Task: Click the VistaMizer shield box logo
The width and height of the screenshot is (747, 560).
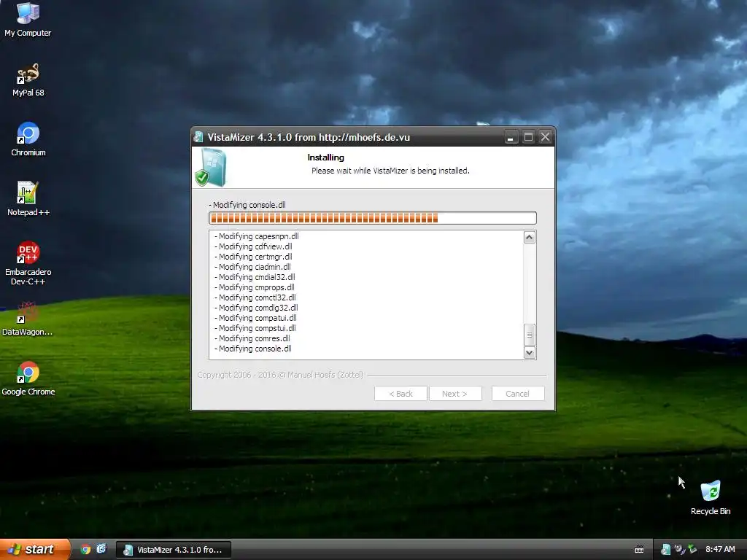Action: tap(211, 167)
